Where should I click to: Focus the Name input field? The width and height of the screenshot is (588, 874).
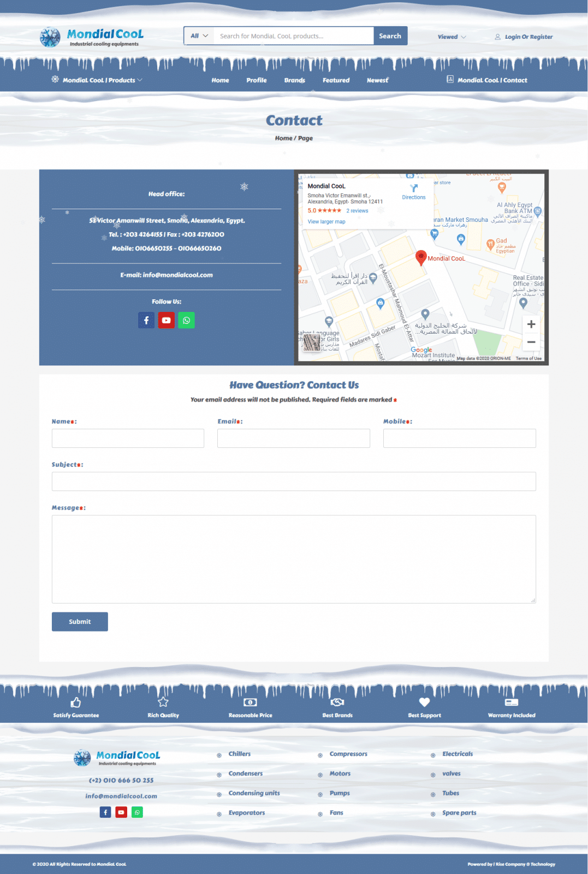tap(128, 438)
